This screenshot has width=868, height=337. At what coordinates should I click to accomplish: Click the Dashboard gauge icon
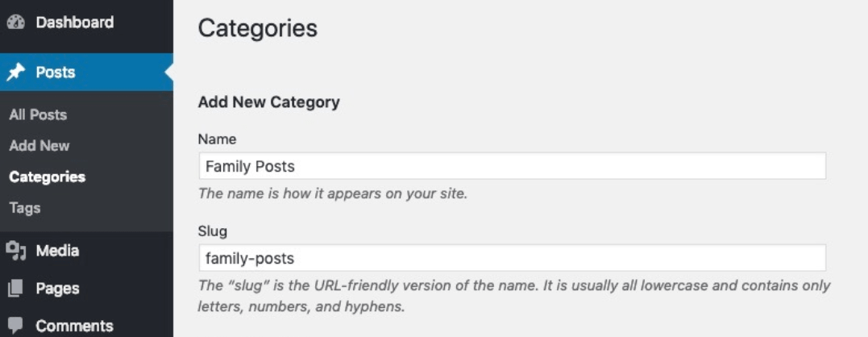click(x=16, y=22)
